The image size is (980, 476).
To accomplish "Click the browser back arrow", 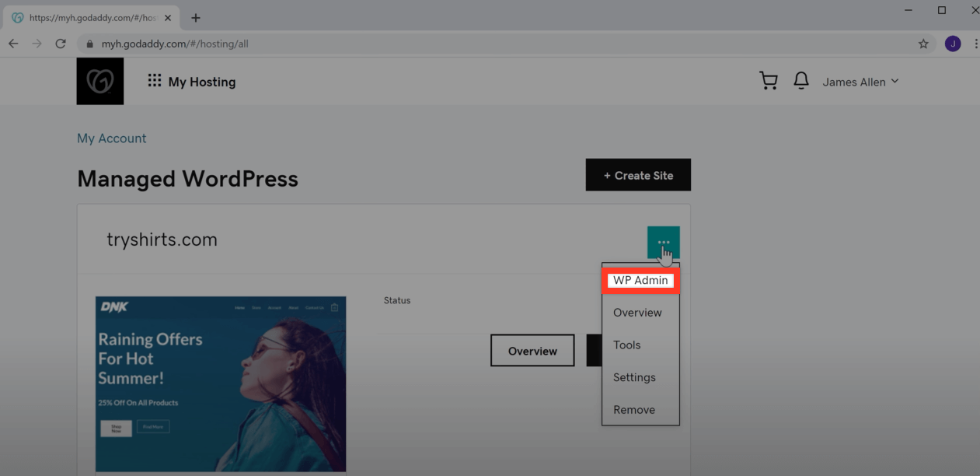I will click(13, 44).
